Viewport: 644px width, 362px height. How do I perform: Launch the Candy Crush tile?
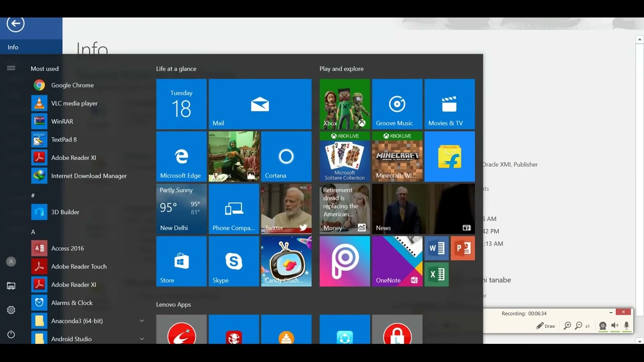click(286, 261)
